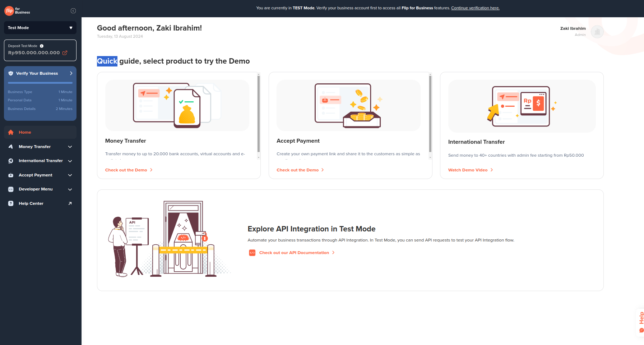This screenshot has width=644, height=345.
Task: Select Home in the sidebar
Action: coord(25,132)
